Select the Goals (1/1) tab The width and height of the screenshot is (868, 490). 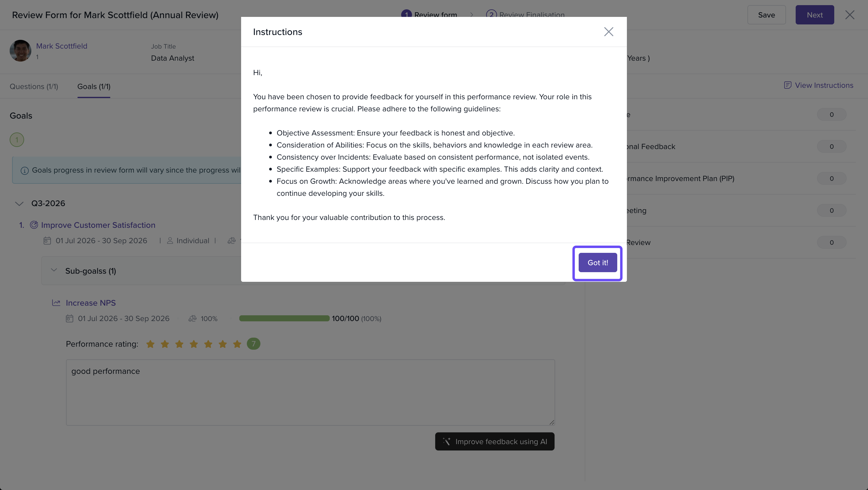pos(94,87)
